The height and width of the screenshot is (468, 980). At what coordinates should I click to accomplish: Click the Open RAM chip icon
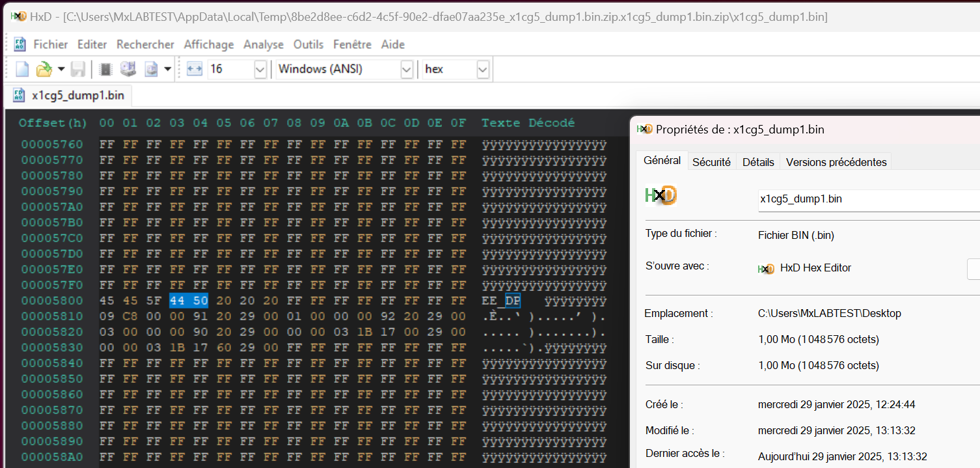(x=107, y=69)
